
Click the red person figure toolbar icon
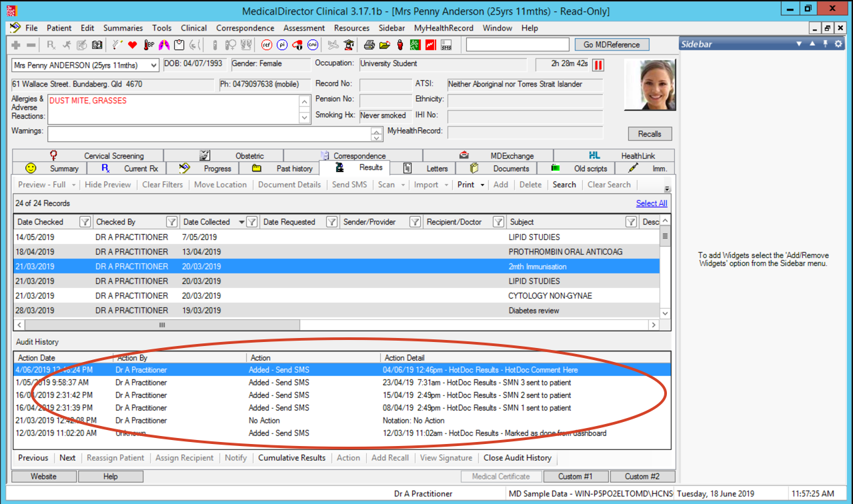point(399,45)
